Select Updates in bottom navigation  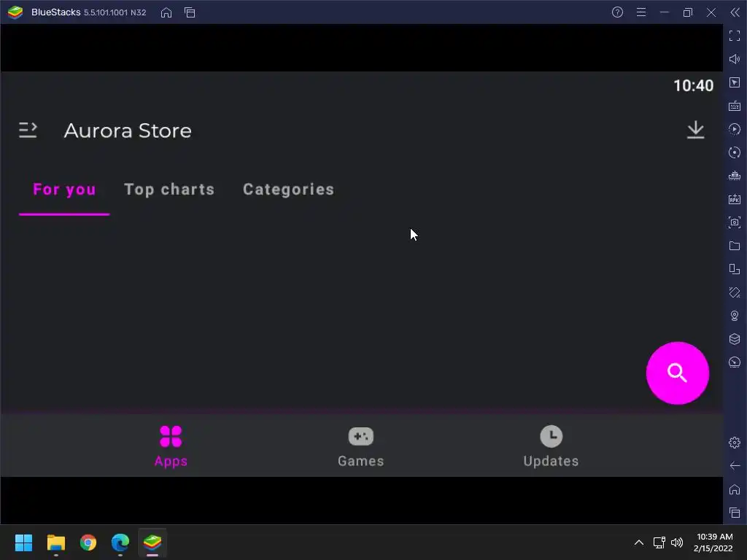point(551,446)
